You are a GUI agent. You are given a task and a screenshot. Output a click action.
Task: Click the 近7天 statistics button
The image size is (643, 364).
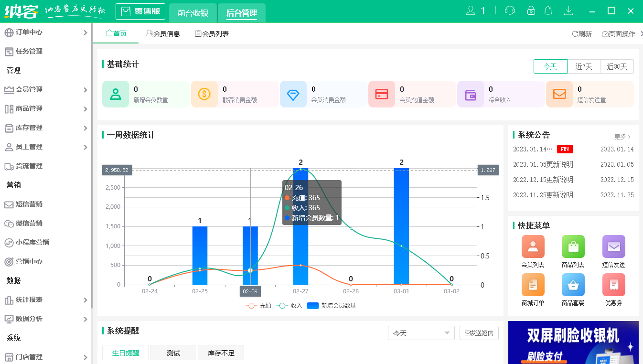(583, 66)
